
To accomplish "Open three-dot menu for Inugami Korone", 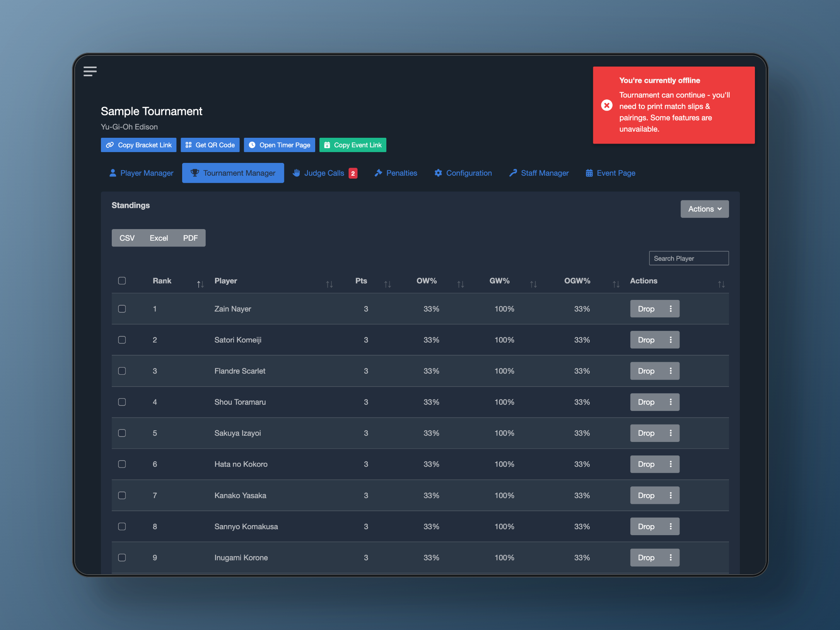I will [671, 558].
